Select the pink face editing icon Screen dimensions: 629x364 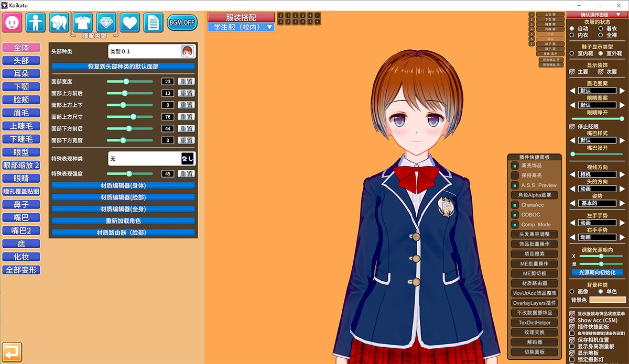[12, 23]
